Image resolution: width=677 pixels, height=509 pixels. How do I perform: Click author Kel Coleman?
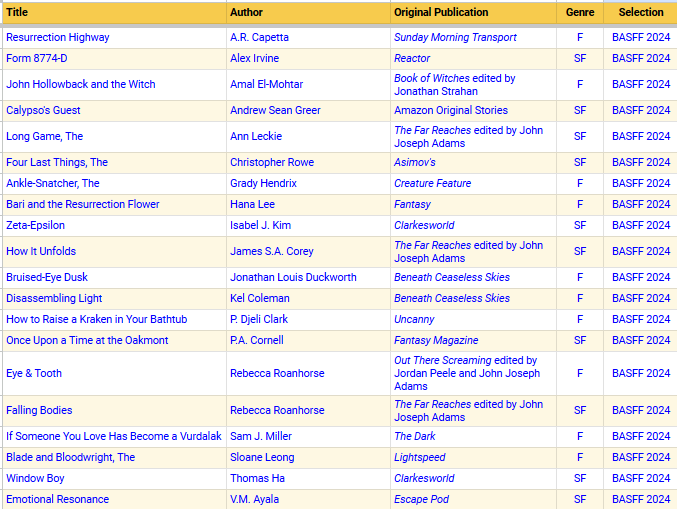[x=259, y=298]
